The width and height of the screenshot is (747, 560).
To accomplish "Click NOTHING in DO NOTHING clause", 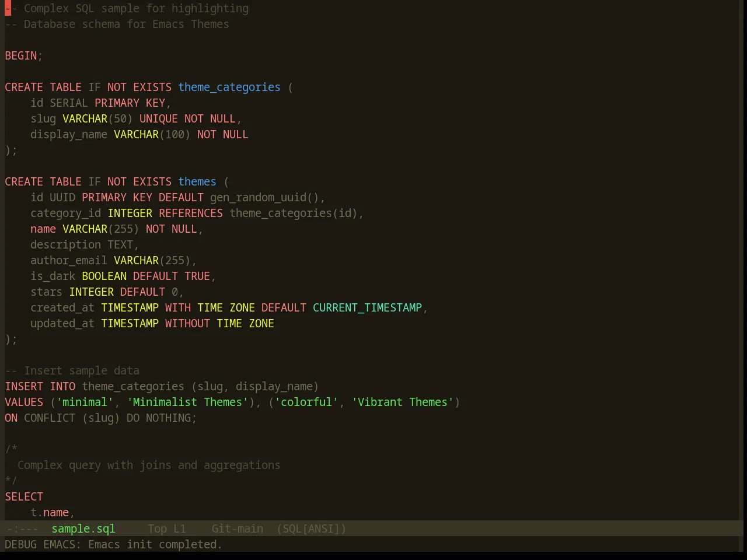I will pyautogui.click(x=169, y=418).
